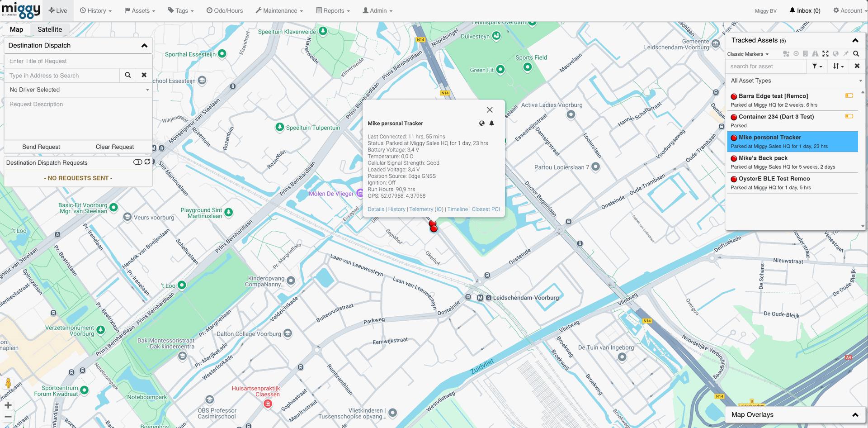
Task: Click battery icon for Container 234
Action: (x=849, y=116)
